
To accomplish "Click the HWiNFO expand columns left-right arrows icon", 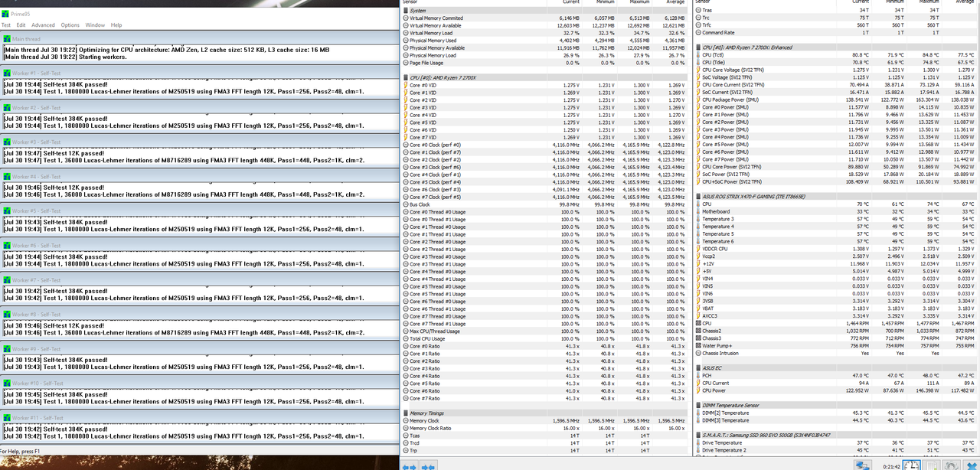I will coord(409,465).
